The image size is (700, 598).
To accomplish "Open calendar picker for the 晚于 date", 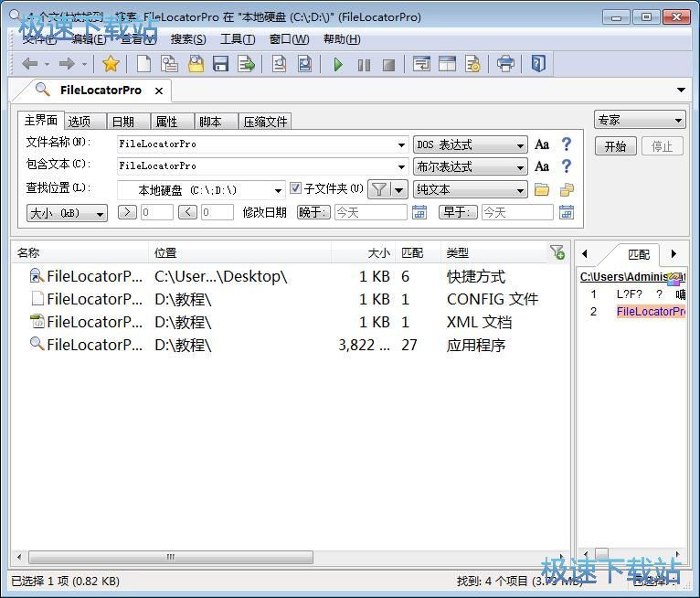I will [419, 212].
